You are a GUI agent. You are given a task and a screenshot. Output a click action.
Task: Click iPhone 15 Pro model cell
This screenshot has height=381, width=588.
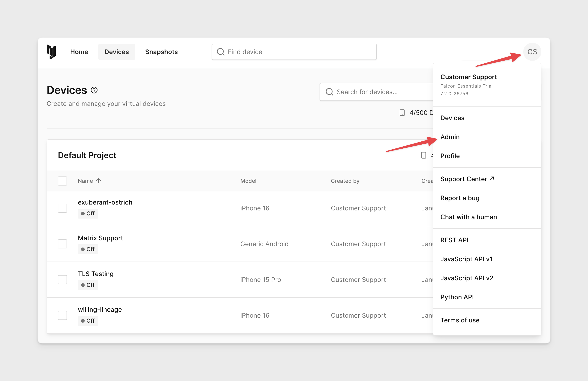coord(261,280)
